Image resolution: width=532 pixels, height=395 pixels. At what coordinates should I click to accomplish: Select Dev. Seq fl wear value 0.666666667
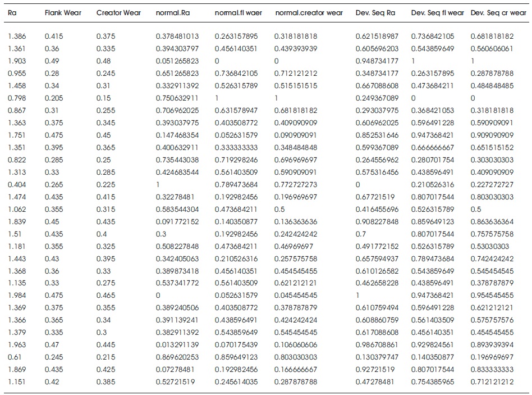tap(433, 148)
